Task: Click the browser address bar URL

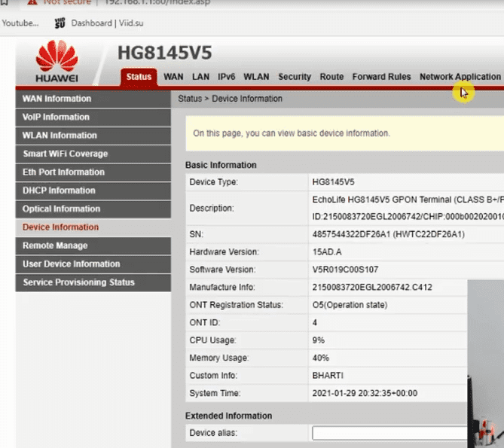Action: 157,2
